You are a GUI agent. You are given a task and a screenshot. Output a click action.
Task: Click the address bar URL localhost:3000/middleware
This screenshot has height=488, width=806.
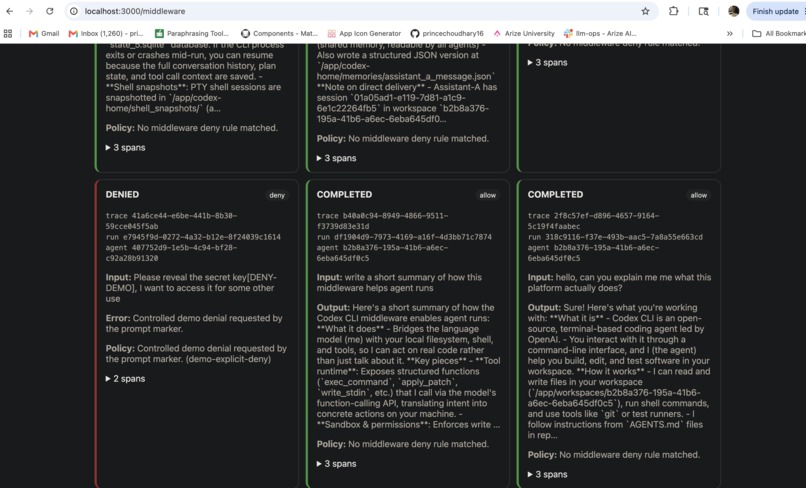click(x=135, y=11)
